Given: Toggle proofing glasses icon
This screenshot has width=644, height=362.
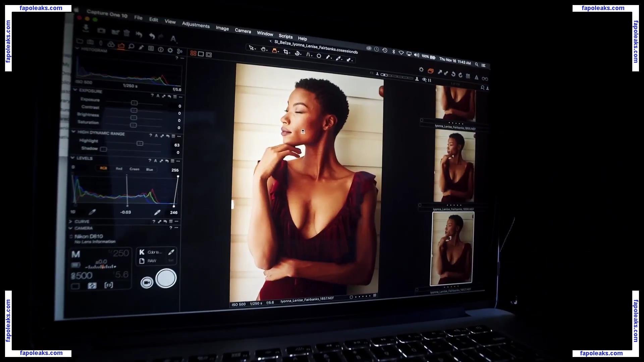Looking at the screenshot, I should (x=485, y=78).
